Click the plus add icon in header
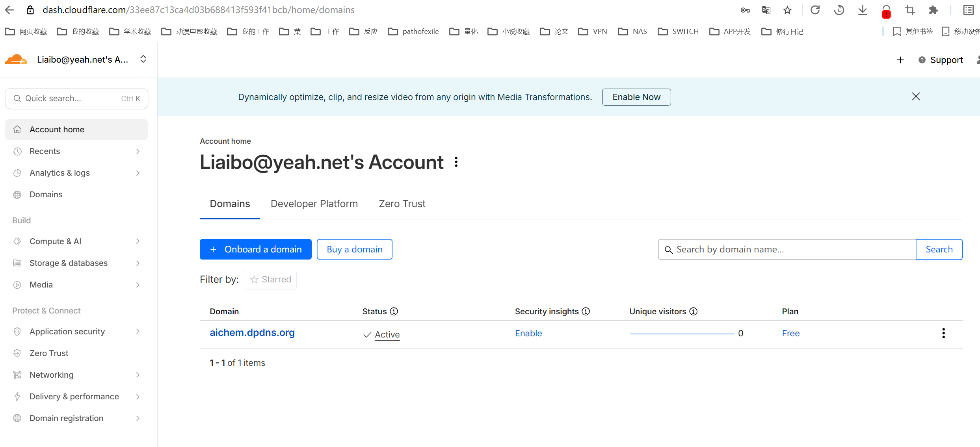This screenshot has width=980, height=447. [x=900, y=60]
